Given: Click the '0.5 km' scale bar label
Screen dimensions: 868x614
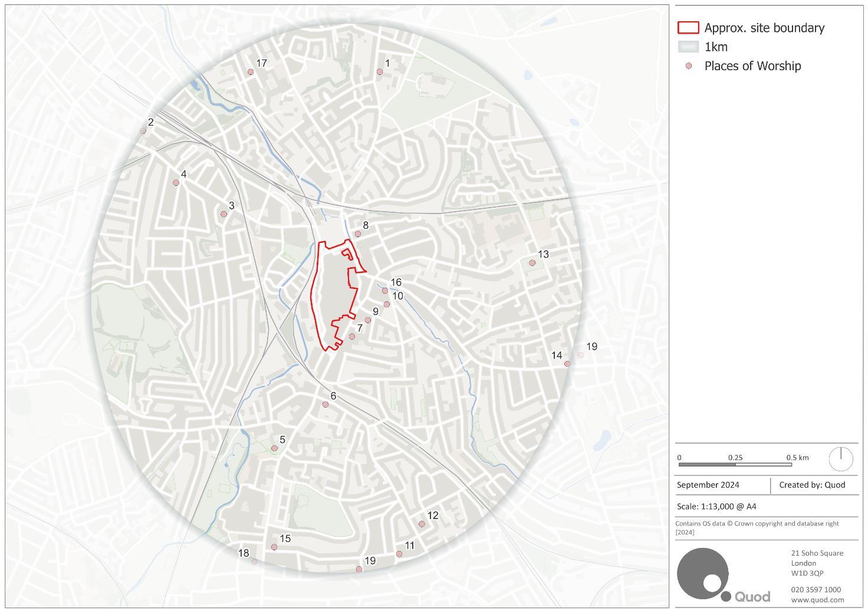Looking at the screenshot, I should tap(797, 458).
